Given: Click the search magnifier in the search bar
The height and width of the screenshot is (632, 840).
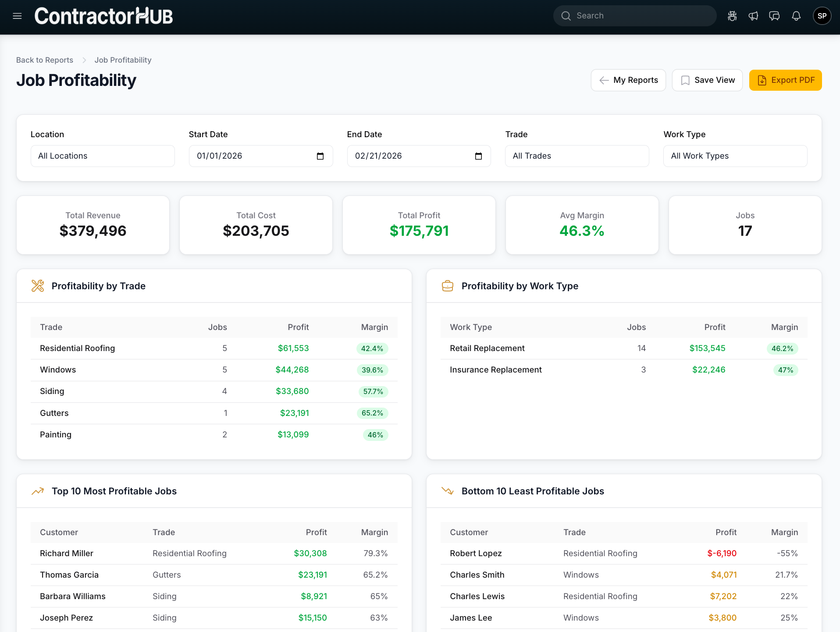Looking at the screenshot, I should pyautogui.click(x=566, y=16).
